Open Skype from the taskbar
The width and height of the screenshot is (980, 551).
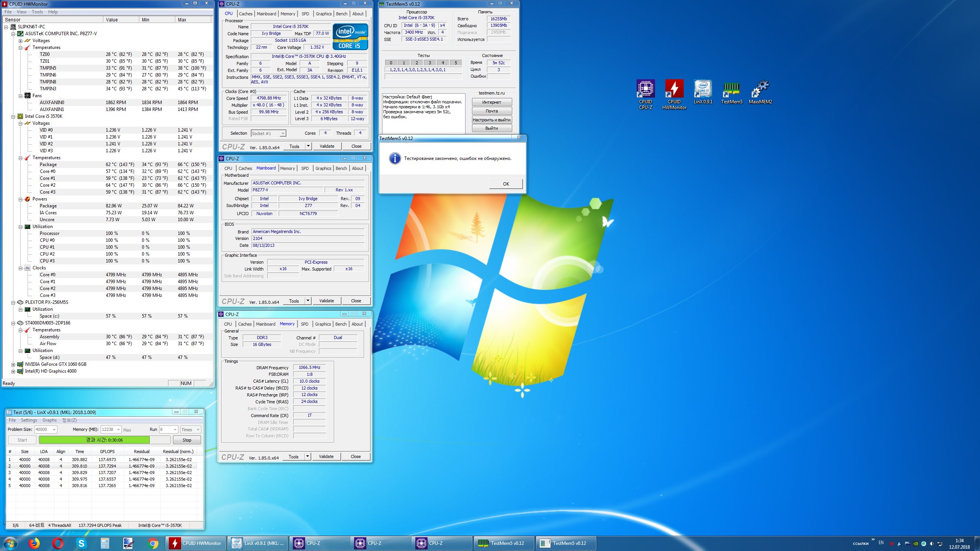[81, 543]
